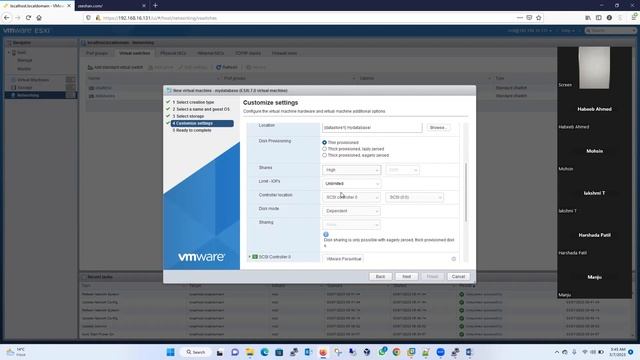Viewport: 640px width, 360px height.
Task: Click the Browse button next to Location
Action: 438,127
